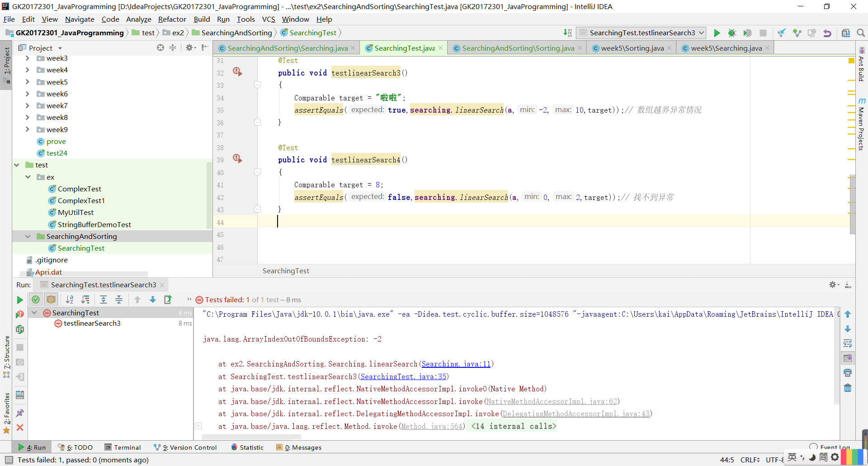Expand all test results

click(104, 300)
